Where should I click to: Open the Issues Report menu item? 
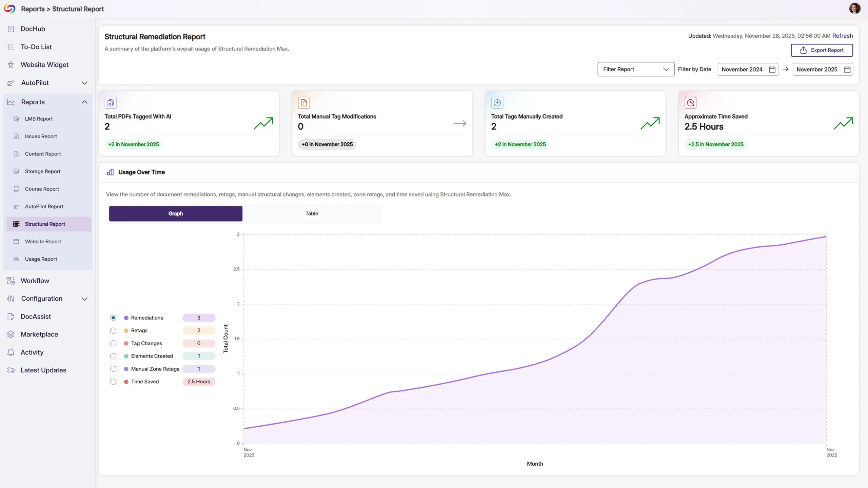coord(41,136)
